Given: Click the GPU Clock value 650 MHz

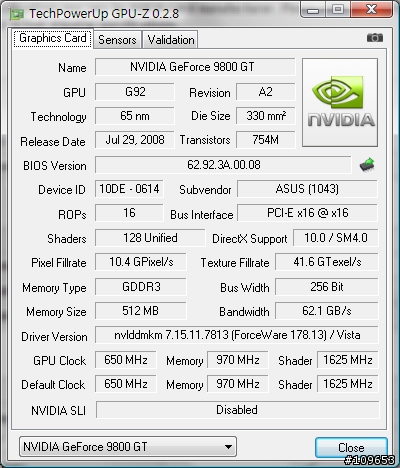Looking at the screenshot, I should coord(126,360).
